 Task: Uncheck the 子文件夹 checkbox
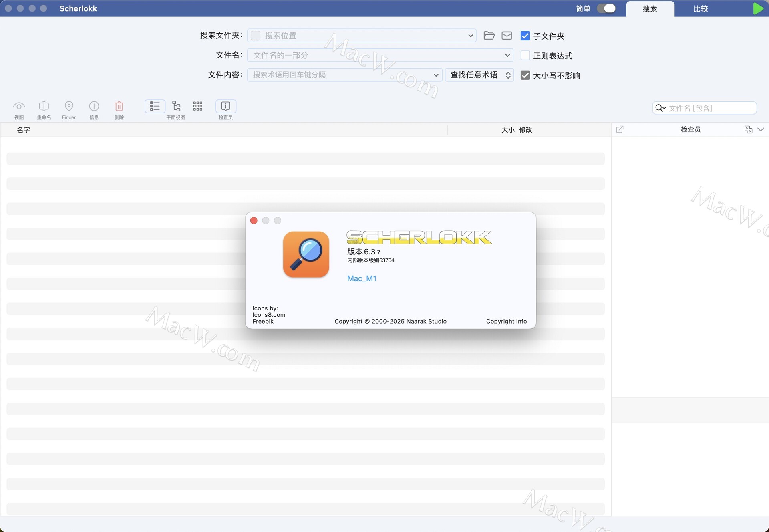525,36
